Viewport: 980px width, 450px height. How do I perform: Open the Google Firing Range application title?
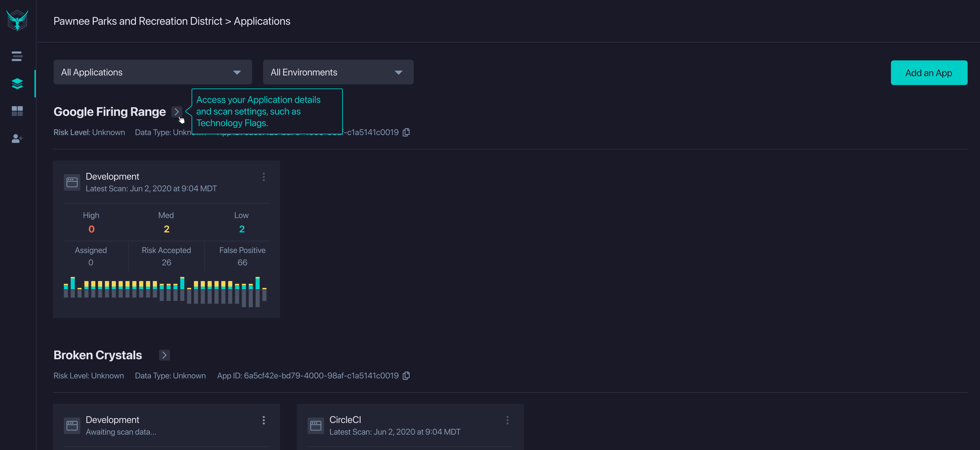109,112
